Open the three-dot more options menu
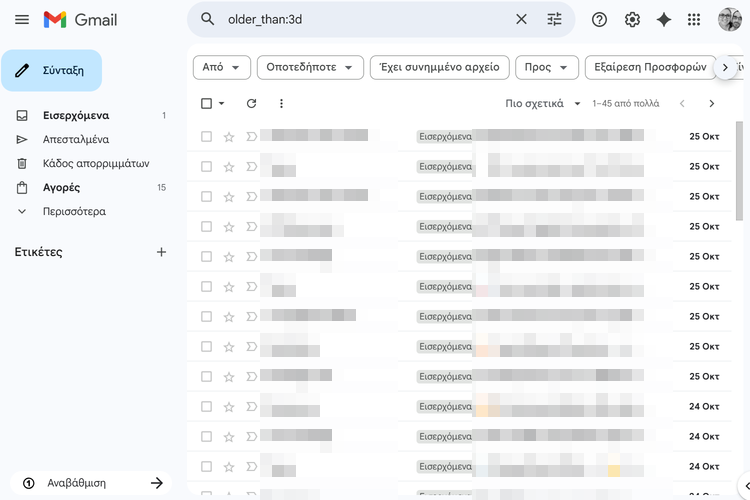 point(281,103)
